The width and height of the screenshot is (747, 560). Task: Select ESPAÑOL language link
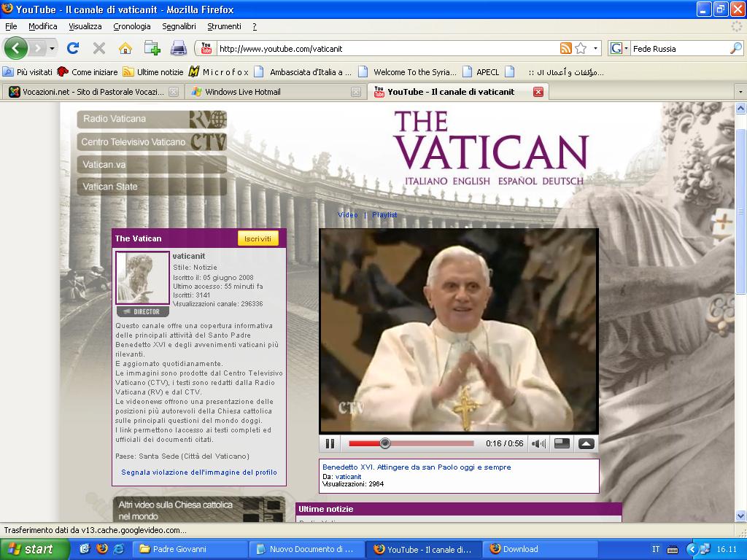517,181
